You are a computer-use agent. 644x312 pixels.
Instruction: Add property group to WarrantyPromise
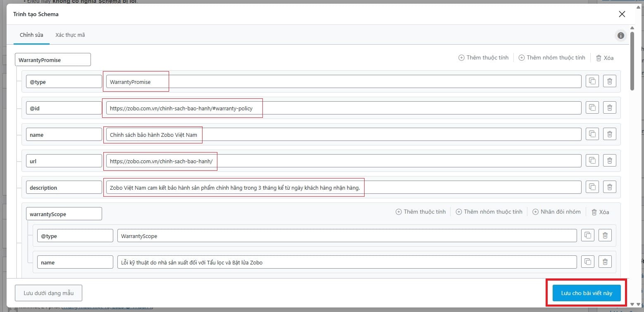[x=552, y=58]
